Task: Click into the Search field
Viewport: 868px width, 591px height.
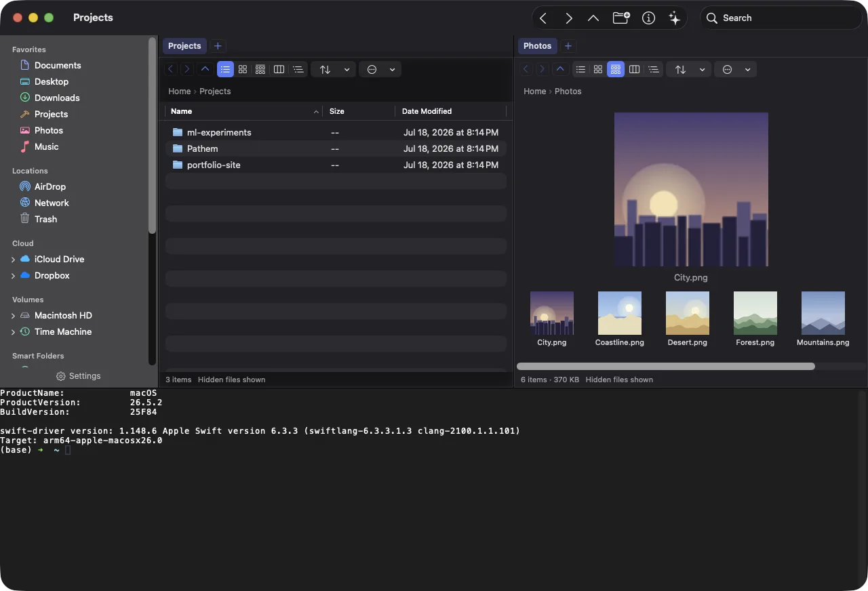Action: [x=781, y=18]
